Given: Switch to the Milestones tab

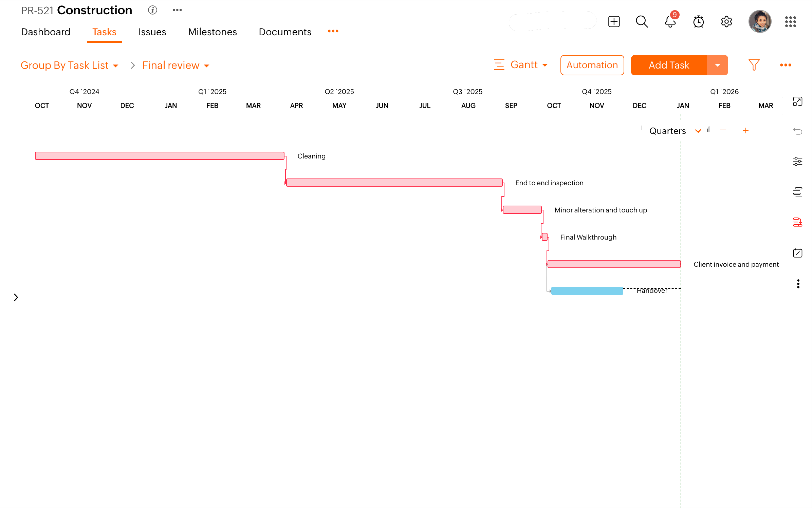Looking at the screenshot, I should pos(213,32).
